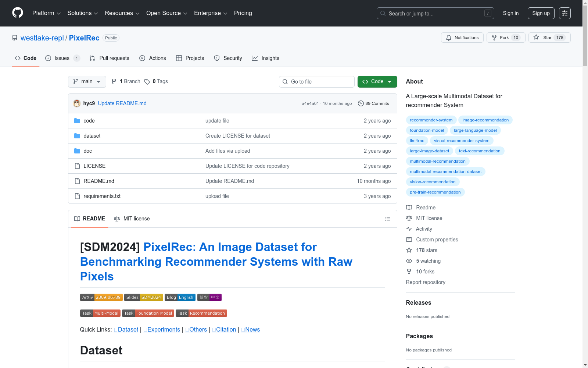Image resolution: width=588 pixels, height=368 pixels.
Task: Switch to the Issues tab
Action: tap(62, 58)
